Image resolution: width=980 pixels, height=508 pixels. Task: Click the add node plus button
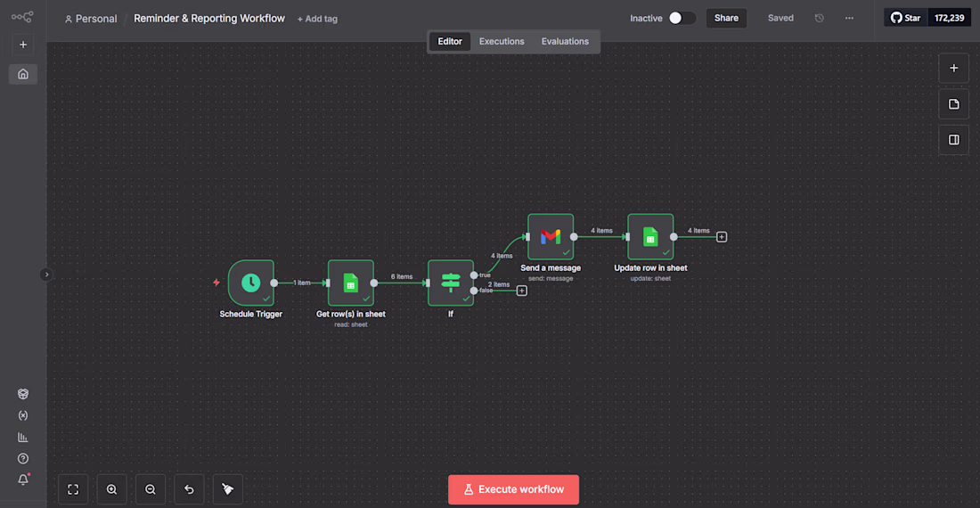(x=954, y=68)
